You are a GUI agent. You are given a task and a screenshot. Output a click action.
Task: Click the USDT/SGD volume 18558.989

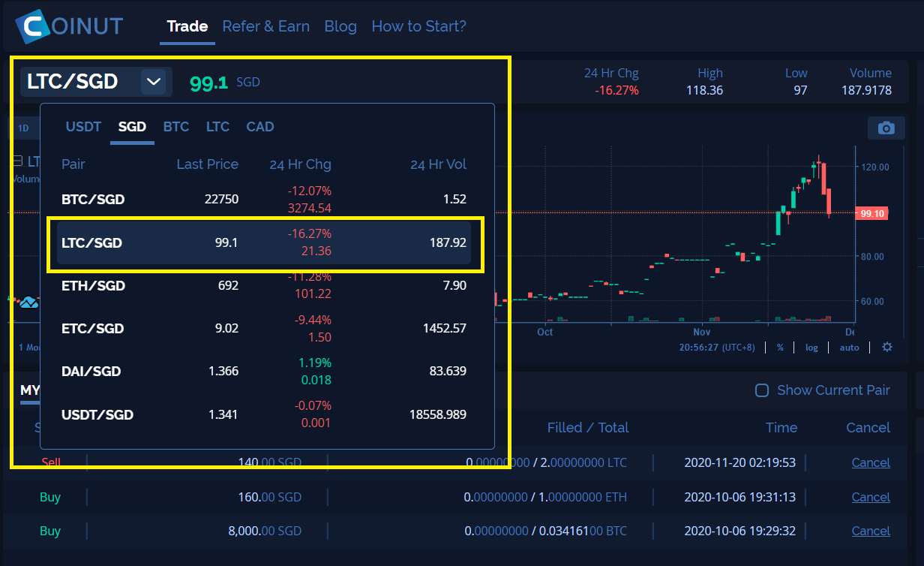[x=437, y=414]
